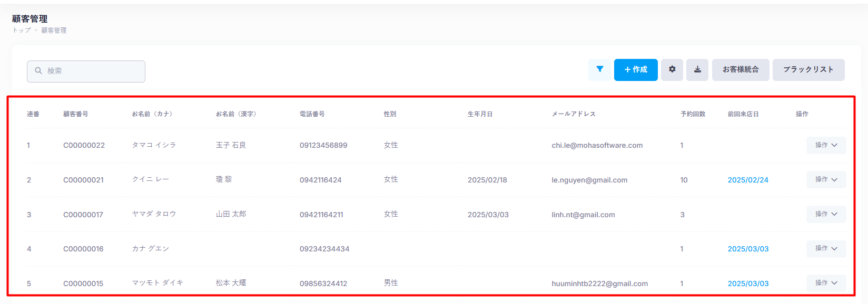
Task: Open settings with the gear icon
Action: 672,69
